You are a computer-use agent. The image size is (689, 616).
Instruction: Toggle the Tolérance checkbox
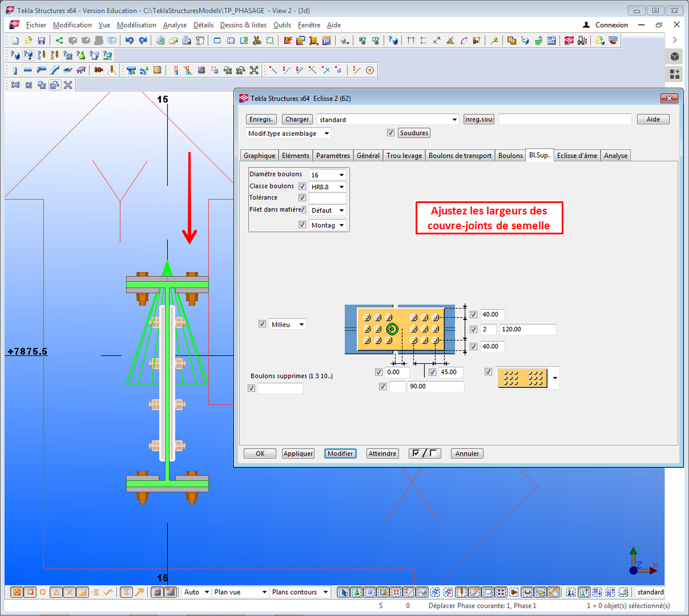(x=302, y=198)
